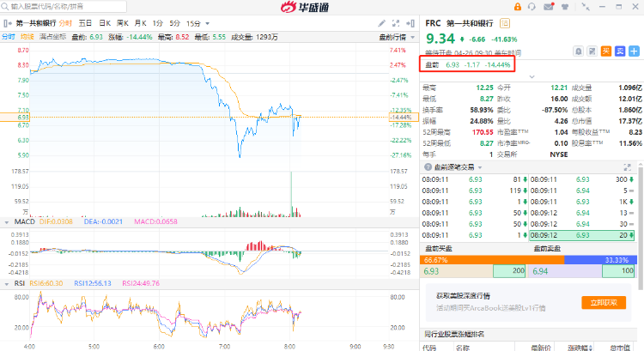
Task: Click bid price 6.93 in 盘前买盘
Action: 431,271
